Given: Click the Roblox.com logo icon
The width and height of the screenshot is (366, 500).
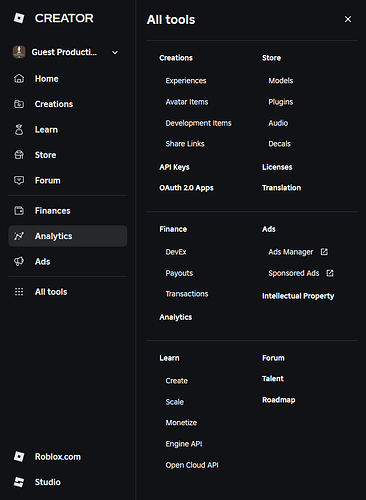Looking at the screenshot, I should click(19, 456).
